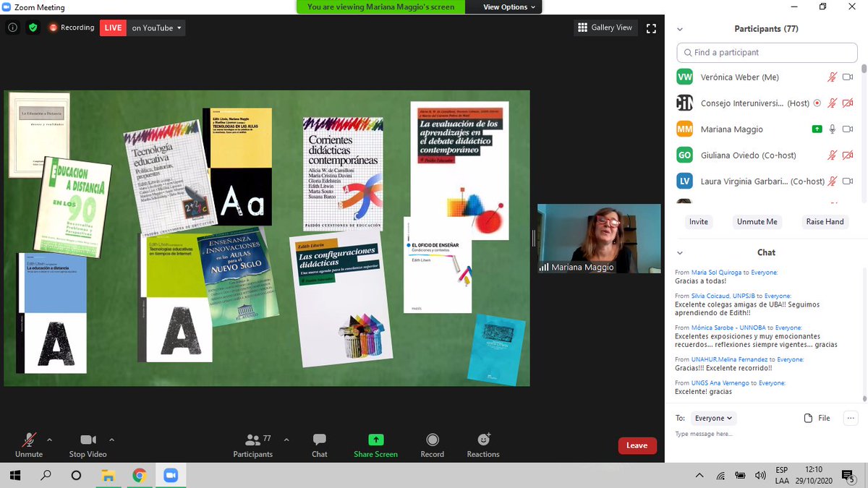This screenshot has height=488, width=868.
Task: Open the Windows Start menu
Action: 14,475
